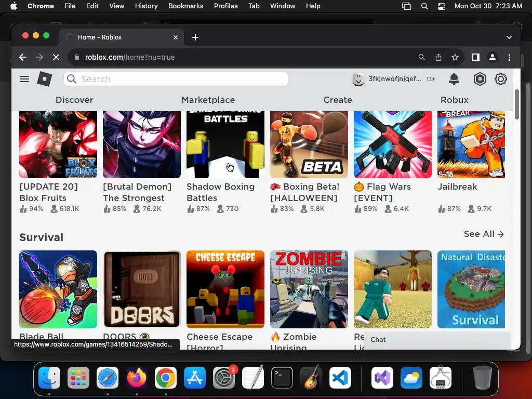
Task: Open the Flag Wars [EVENT] title link
Action: click(x=382, y=192)
